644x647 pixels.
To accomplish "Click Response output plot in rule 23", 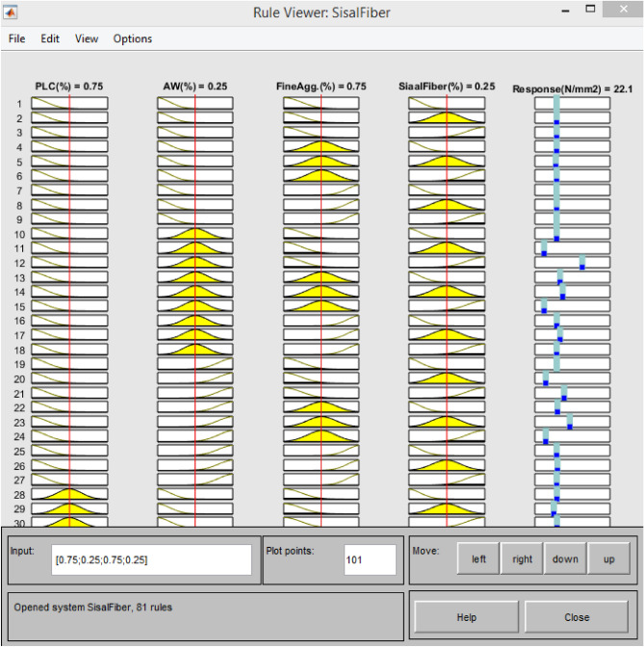I will click(x=572, y=422).
